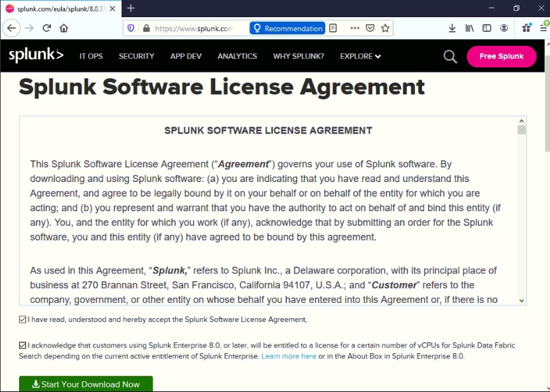
Task: Open the Learn more here link
Action: tap(288, 356)
